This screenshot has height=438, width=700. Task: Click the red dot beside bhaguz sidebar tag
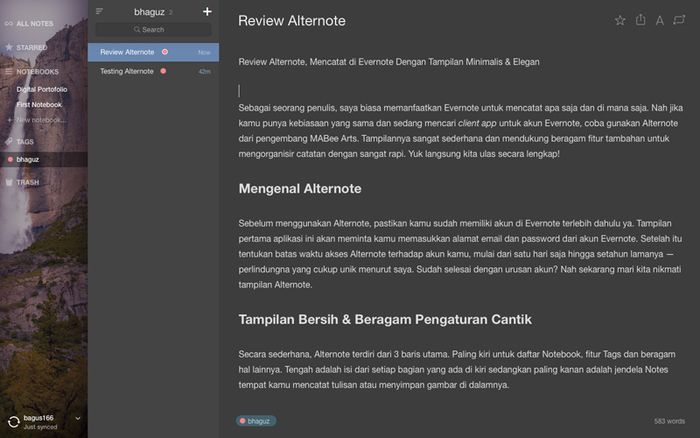[10, 159]
